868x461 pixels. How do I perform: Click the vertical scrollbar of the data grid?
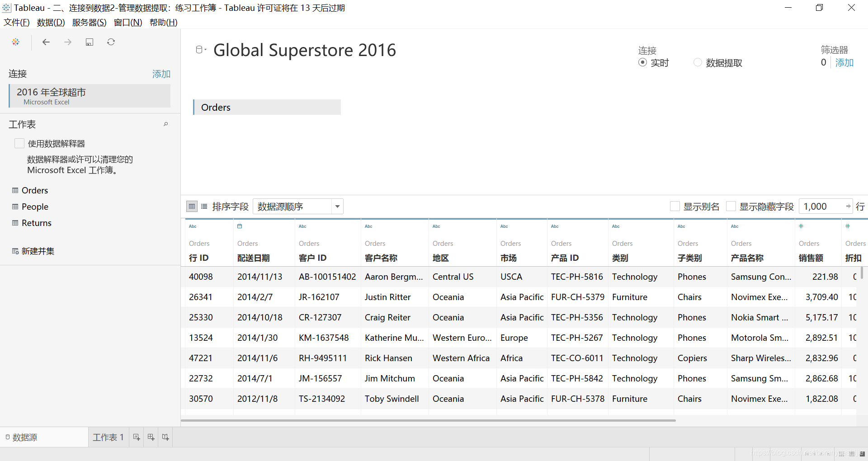point(862,273)
